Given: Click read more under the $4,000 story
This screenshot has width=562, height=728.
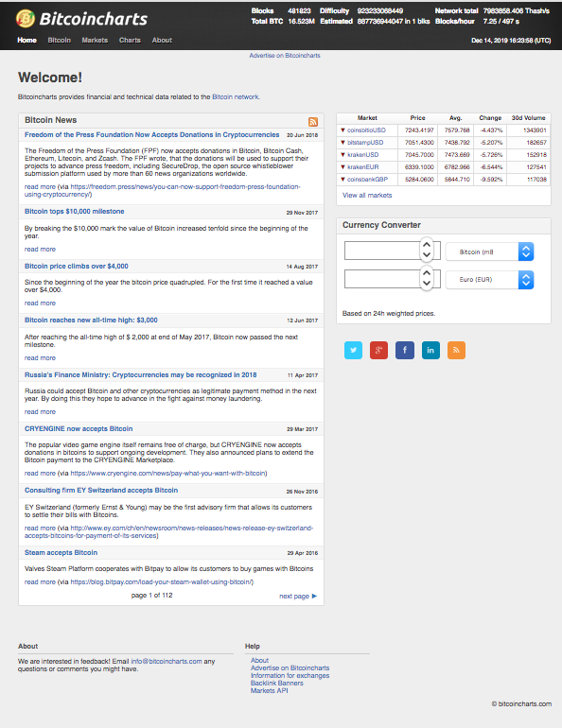Looking at the screenshot, I should (40, 303).
